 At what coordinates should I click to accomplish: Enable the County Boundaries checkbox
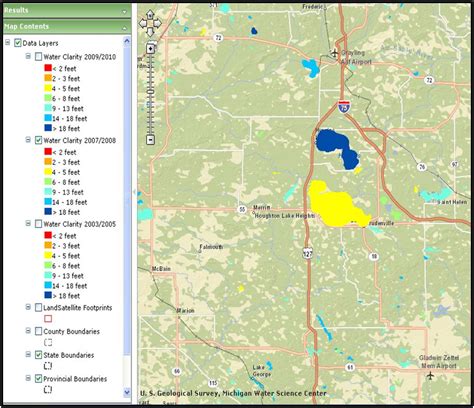pyautogui.click(x=38, y=331)
